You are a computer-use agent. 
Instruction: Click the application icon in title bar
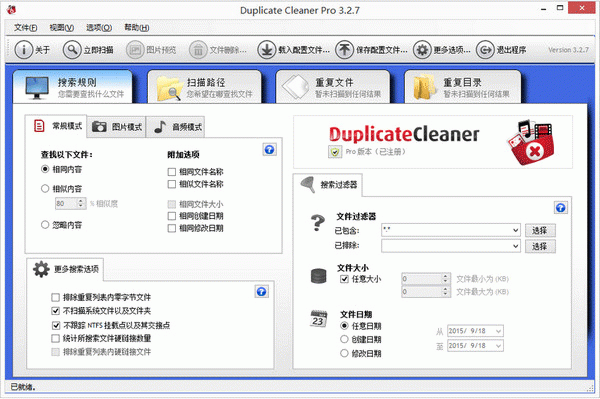tap(11, 10)
